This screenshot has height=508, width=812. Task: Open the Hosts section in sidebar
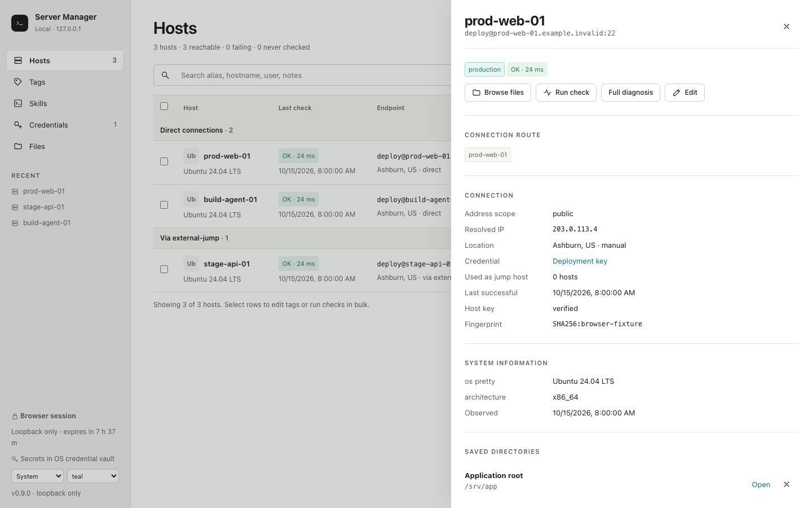click(65, 60)
